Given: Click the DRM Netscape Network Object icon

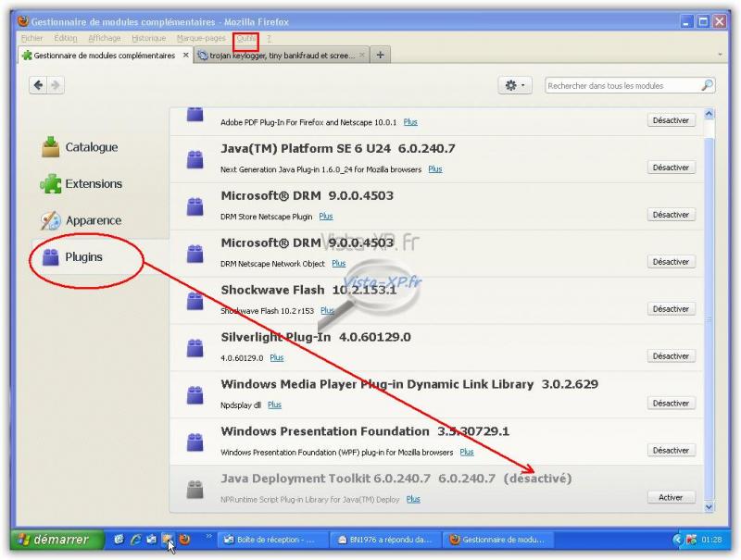Looking at the screenshot, I should (195, 254).
